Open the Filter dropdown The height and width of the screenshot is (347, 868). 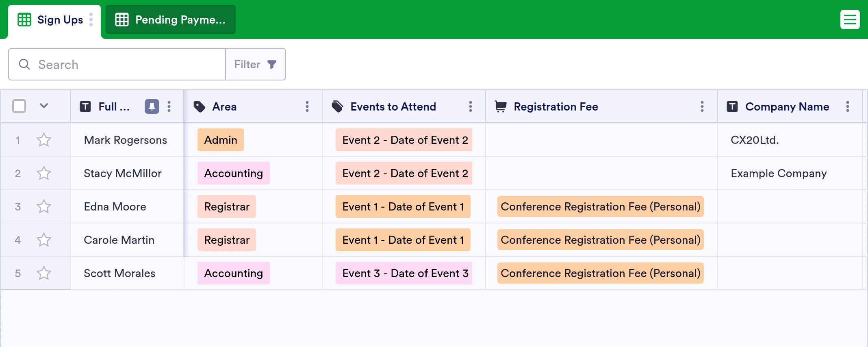[256, 64]
